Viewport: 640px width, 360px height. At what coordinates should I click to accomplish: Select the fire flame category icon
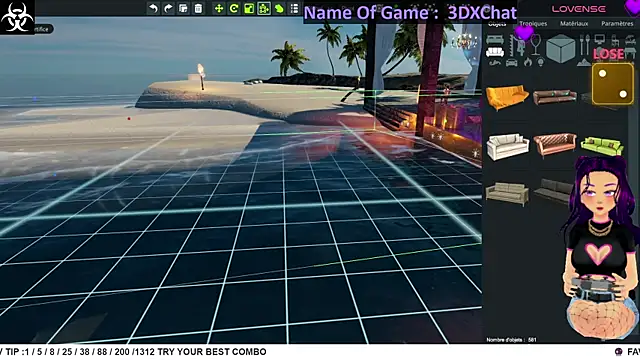[x=528, y=62]
